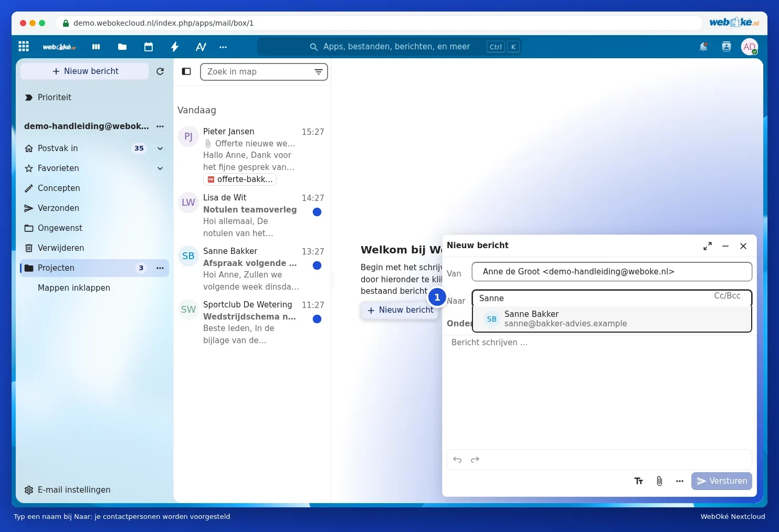779x532 pixels.
Task: Expand the Favorieten chevron
Action: coord(160,168)
